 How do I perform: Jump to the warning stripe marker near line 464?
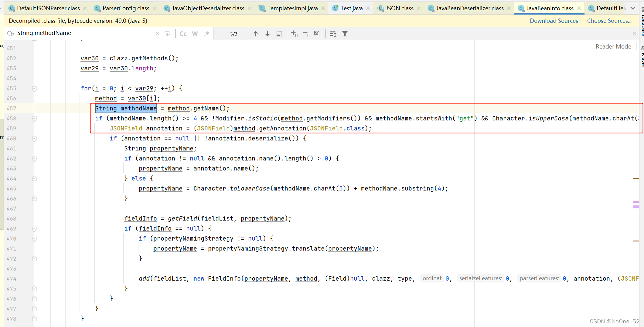click(x=635, y=178)
